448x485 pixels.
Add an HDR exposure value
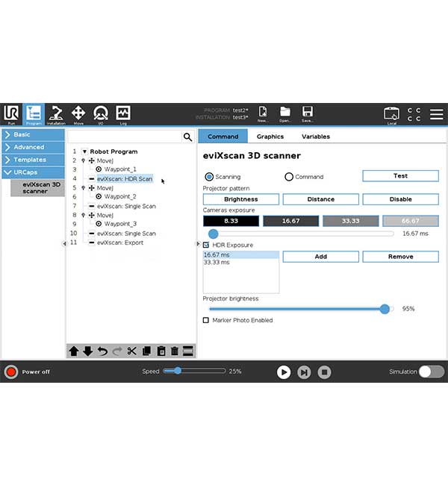(x=321, y=257)
